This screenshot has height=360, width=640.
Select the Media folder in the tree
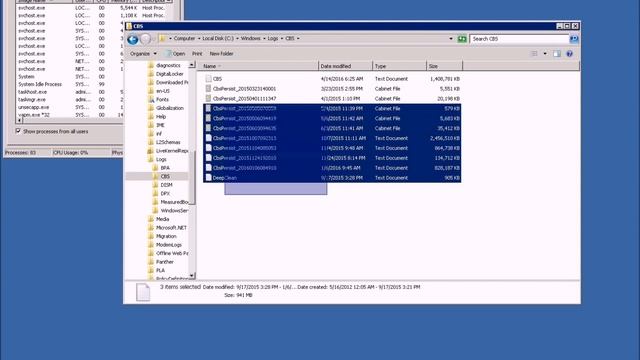(x=162, y=219)
